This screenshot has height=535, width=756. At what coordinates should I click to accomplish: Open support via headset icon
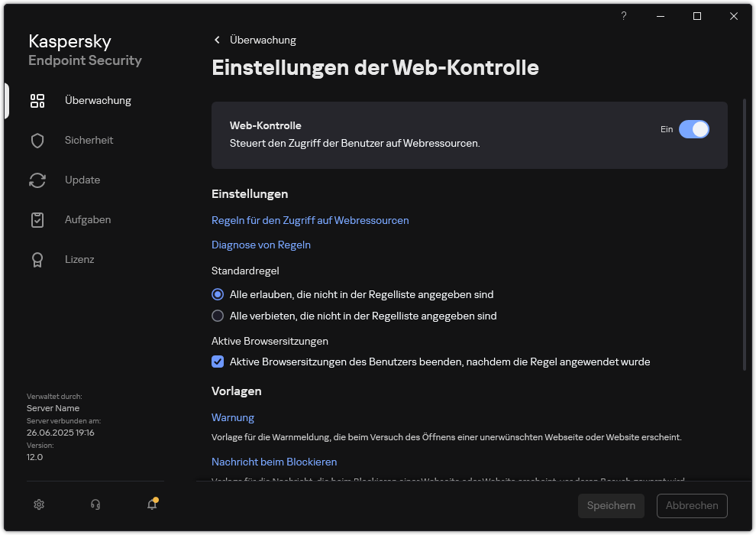point(95,504)
